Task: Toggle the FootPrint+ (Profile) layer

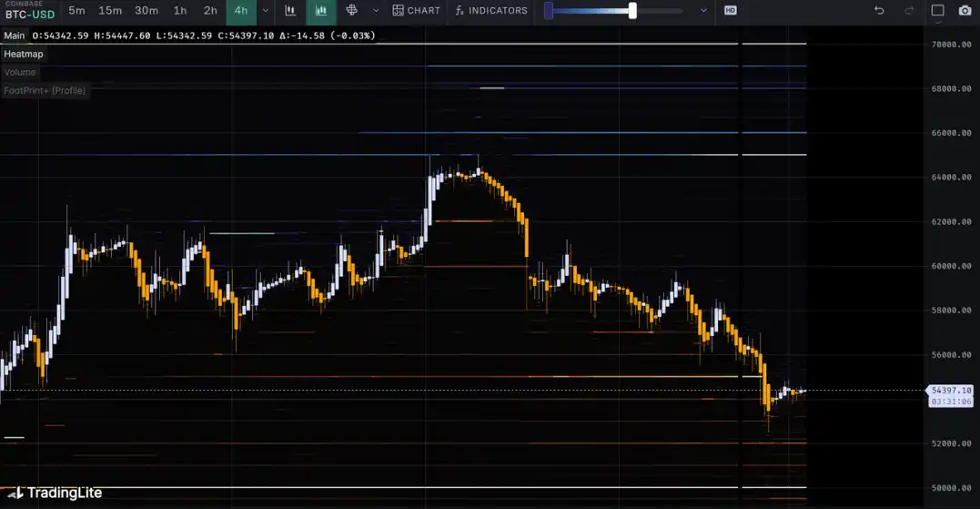Action: click(x=45, y=90)
